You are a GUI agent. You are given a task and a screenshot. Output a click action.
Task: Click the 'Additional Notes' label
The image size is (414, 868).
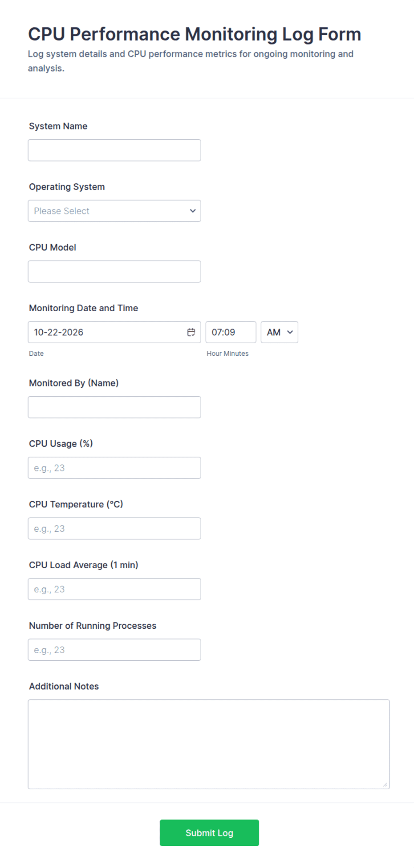64,687
